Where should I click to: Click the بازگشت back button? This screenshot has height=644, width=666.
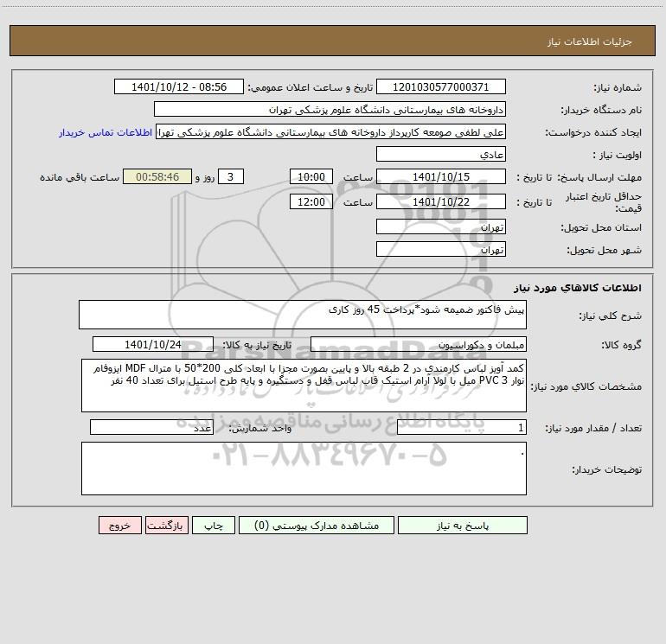pos(166,526)
